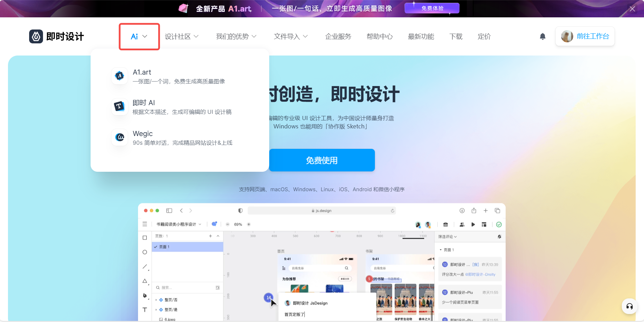Click the play preview icon in the mockup
The height and width of the screenshot is (322, 644).
[473, 224]
